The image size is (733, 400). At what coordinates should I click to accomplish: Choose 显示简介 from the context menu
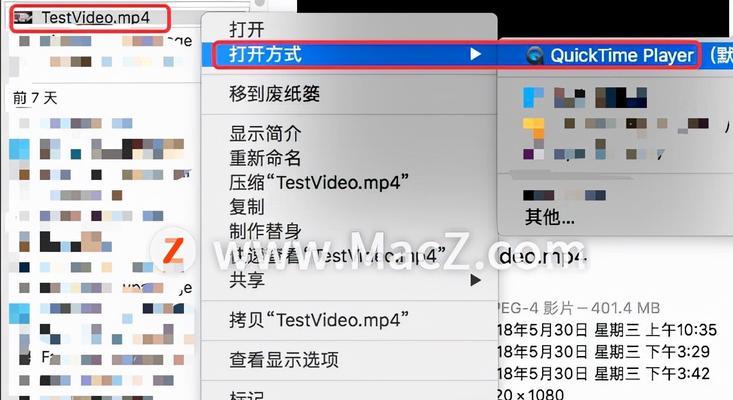(265, 134)
